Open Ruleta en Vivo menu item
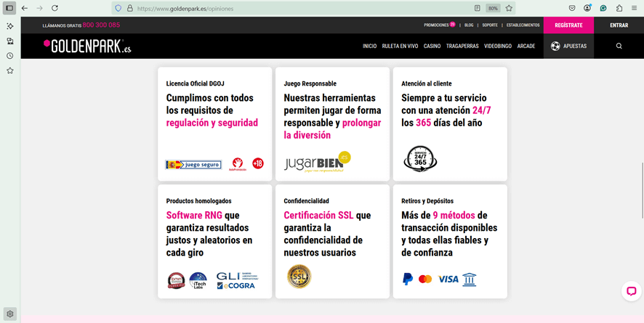Screen dimensions: 644x323 [x=400, y=46]
